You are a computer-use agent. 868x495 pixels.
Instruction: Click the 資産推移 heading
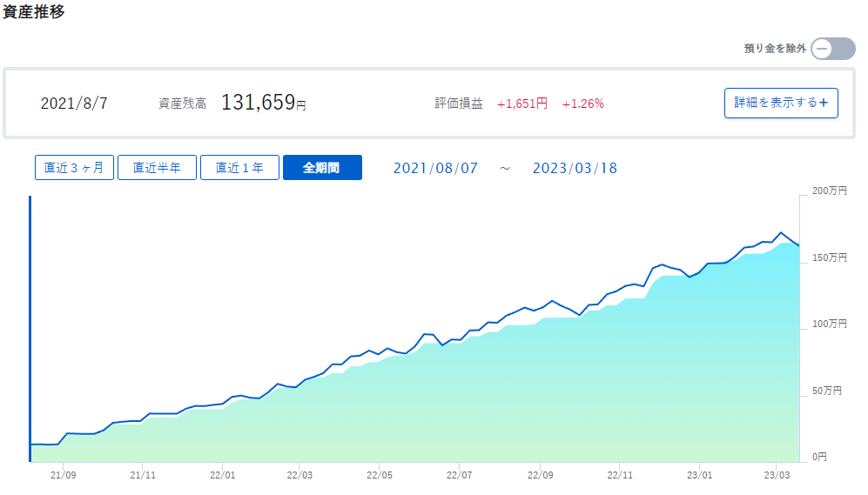(x=33, y=11)
